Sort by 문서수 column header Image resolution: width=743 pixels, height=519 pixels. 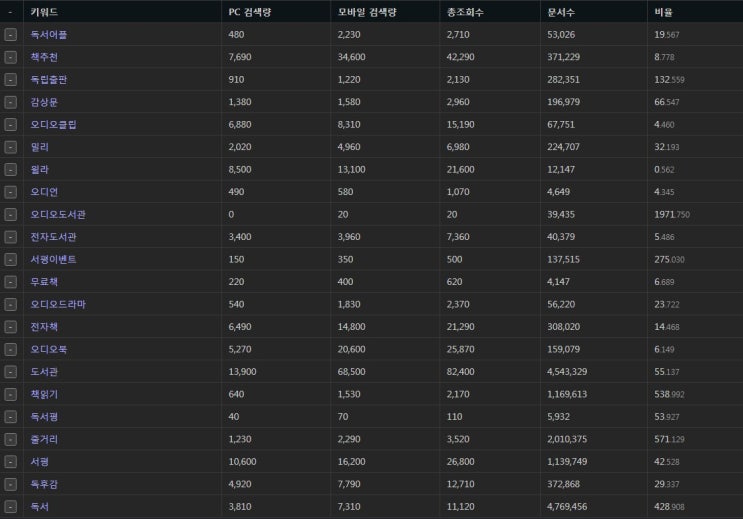pyautogui.click(x=561, y=12)
